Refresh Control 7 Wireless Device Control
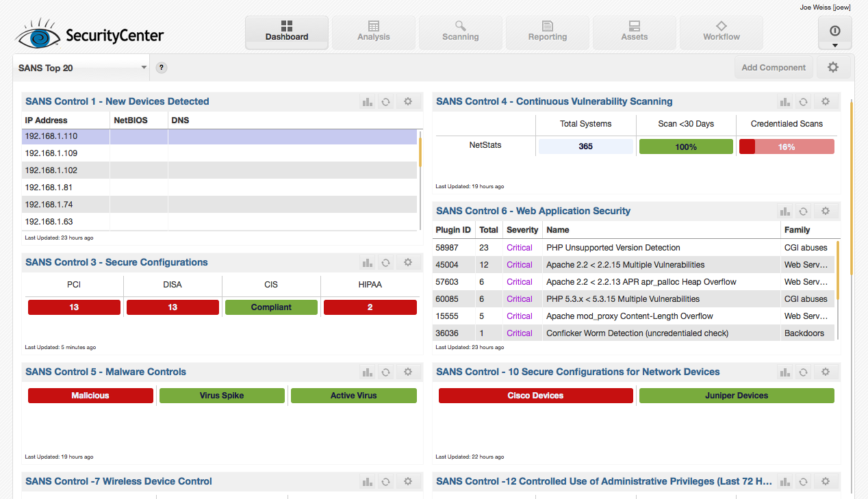The image size is (868, 499). [x=386, y=481]
